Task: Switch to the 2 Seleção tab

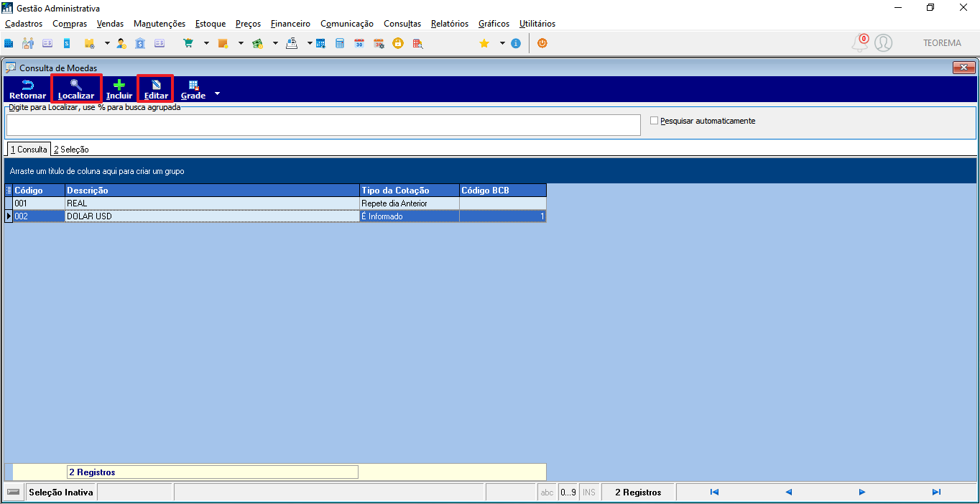Action: (x=71, y=150)
